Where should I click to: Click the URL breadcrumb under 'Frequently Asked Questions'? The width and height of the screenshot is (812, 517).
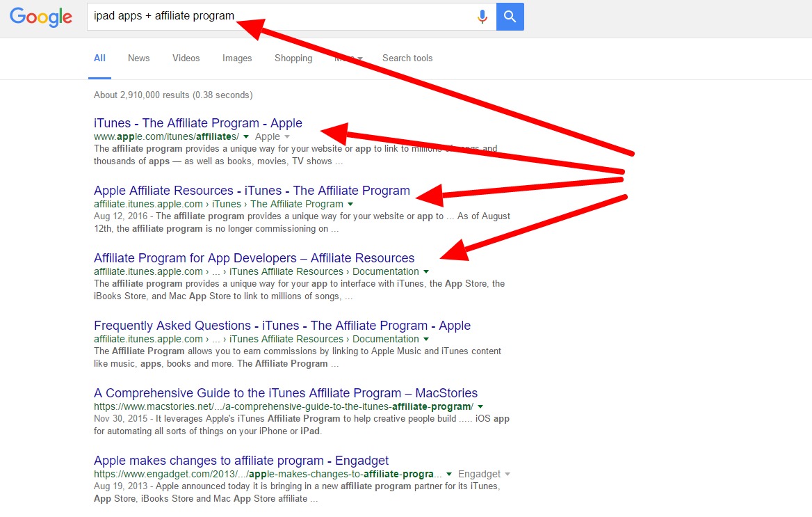257,339
